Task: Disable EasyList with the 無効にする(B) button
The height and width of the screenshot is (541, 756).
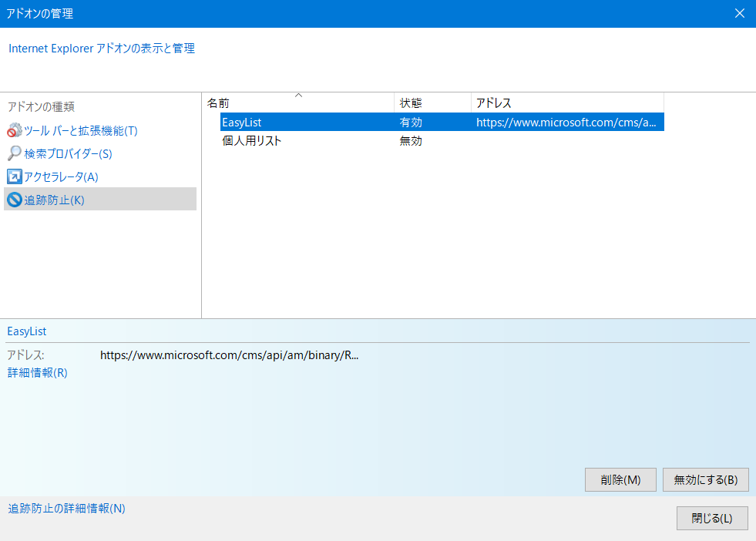Action: click(705, 479)
